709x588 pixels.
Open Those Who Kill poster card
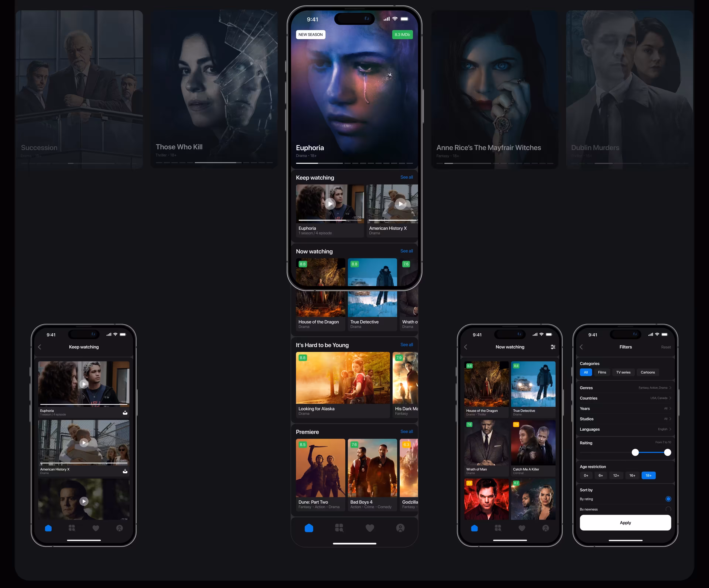[x=214, y=88]
